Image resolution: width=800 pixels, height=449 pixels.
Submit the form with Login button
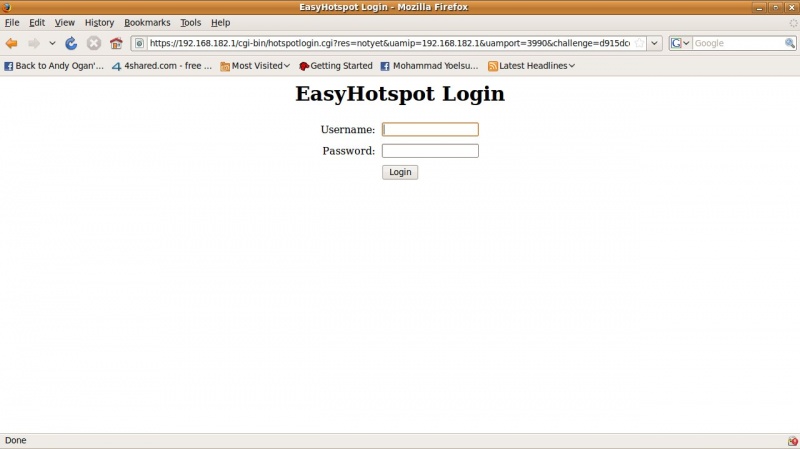point(400,172)
